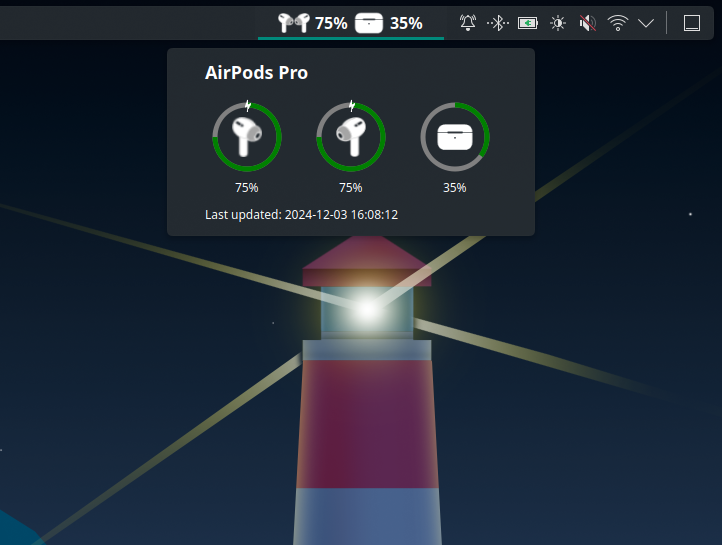Screen dimensions: 722x545
Task: Click the AirPods Pro heading
Action: (256, 73)
